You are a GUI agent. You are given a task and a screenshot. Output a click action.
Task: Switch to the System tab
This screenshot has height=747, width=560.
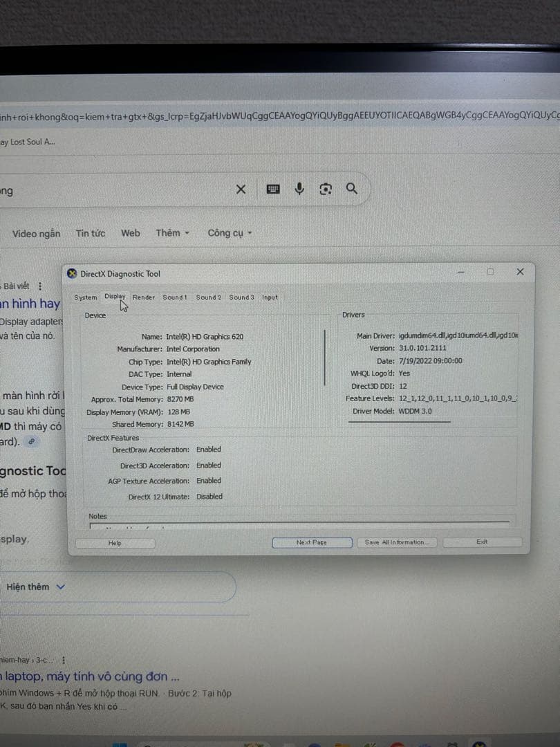coord(86,297)
